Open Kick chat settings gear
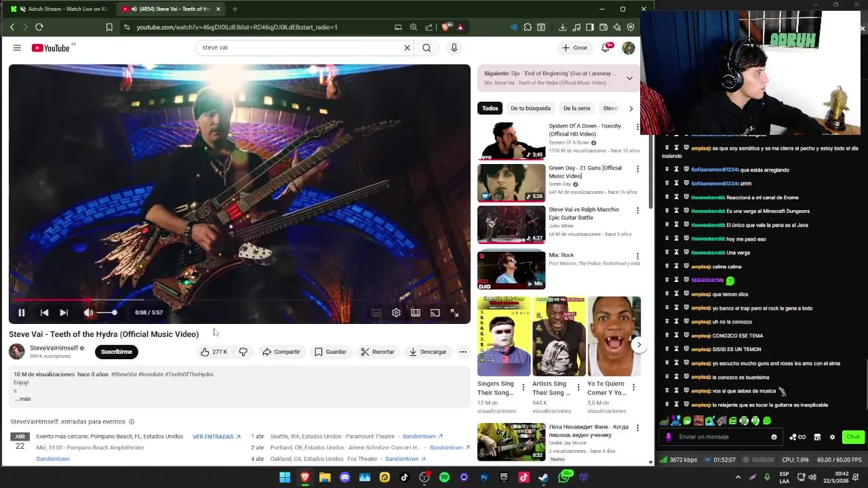Image resolution: width=868 pixels, height=488 pixels. tap(832, 437)
